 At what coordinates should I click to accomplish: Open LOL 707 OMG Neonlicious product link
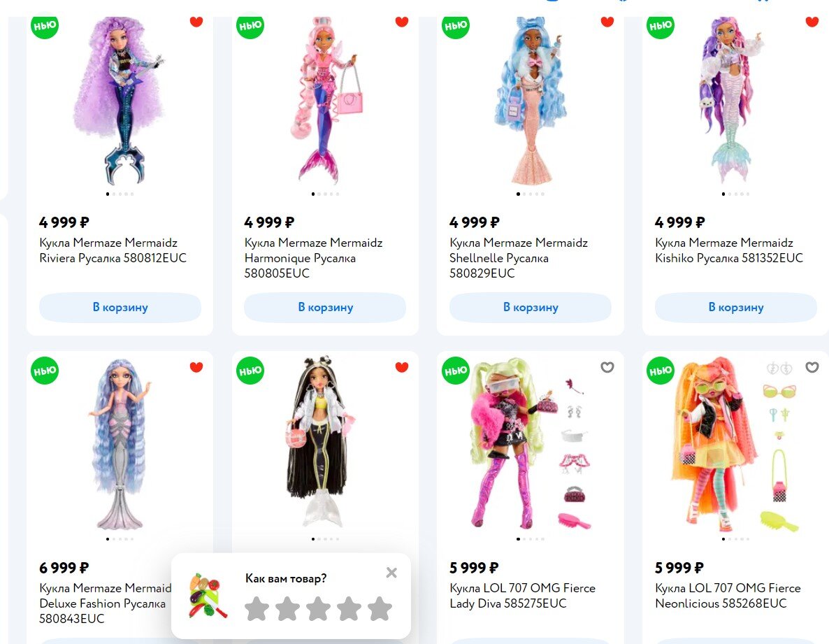click(728, 596)
